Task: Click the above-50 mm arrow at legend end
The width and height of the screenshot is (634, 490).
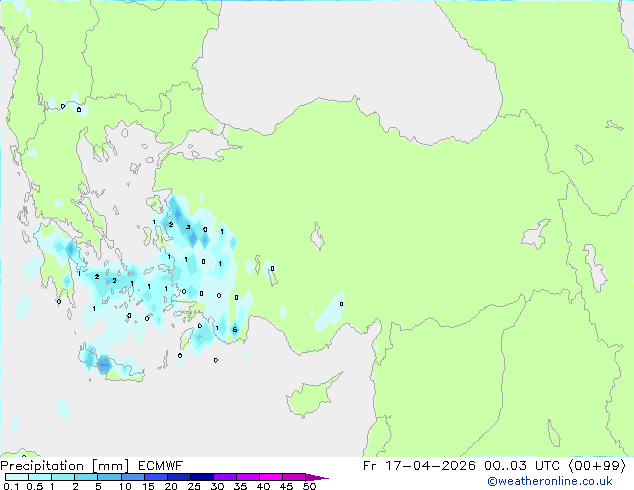Action: (x=317, y=477)
